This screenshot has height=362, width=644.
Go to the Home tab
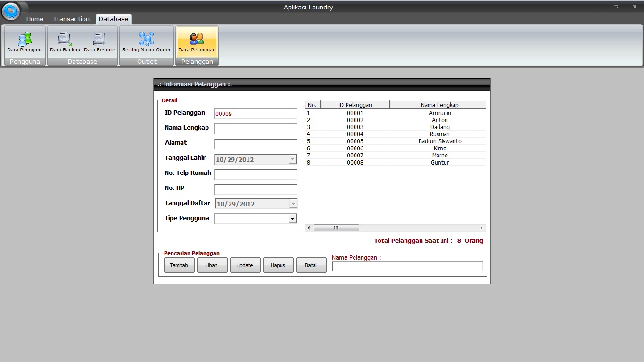pos(34,19)
